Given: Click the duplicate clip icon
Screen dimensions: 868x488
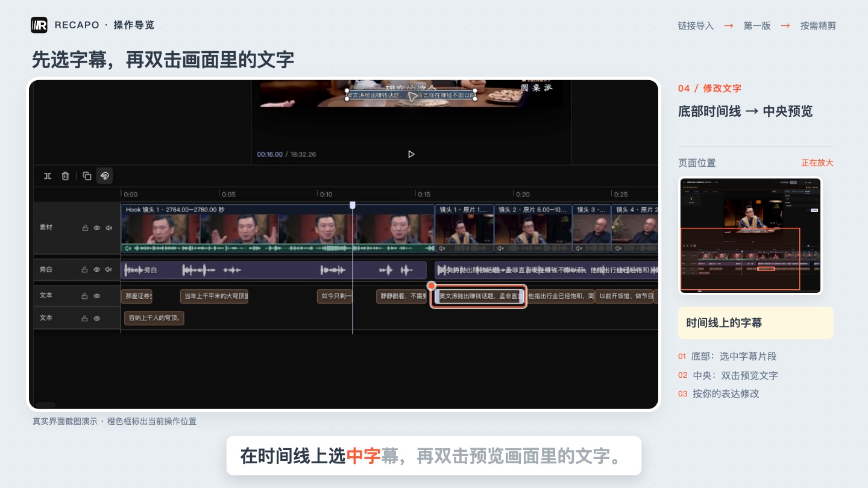Looking at the screenshot, I should click(x=87, y=176).
